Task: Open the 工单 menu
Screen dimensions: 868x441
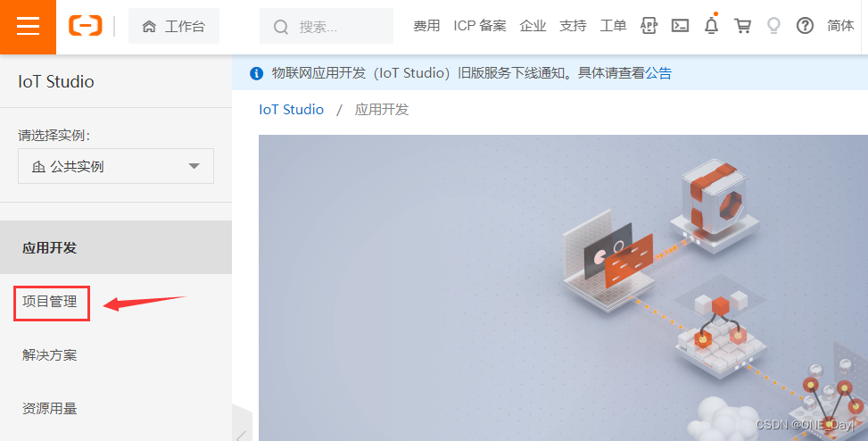Action: (x=613, y=26)
